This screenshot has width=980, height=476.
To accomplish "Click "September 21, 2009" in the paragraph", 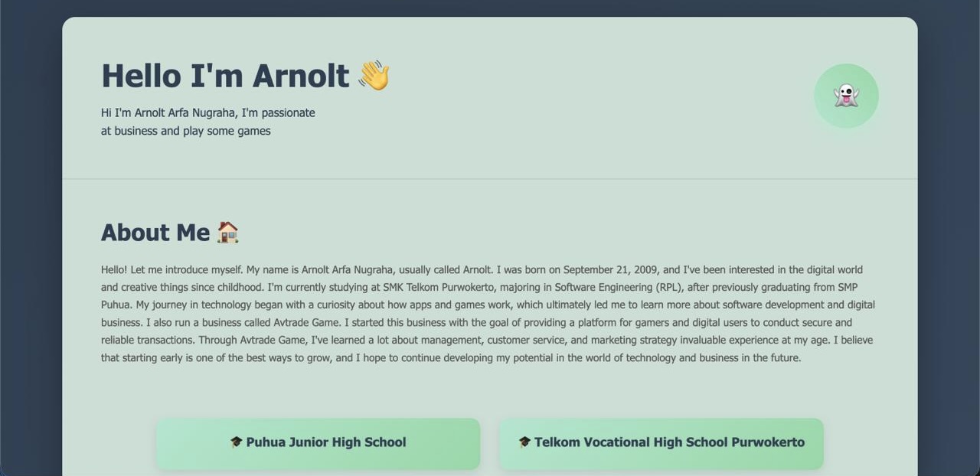I will click(610, 269).
